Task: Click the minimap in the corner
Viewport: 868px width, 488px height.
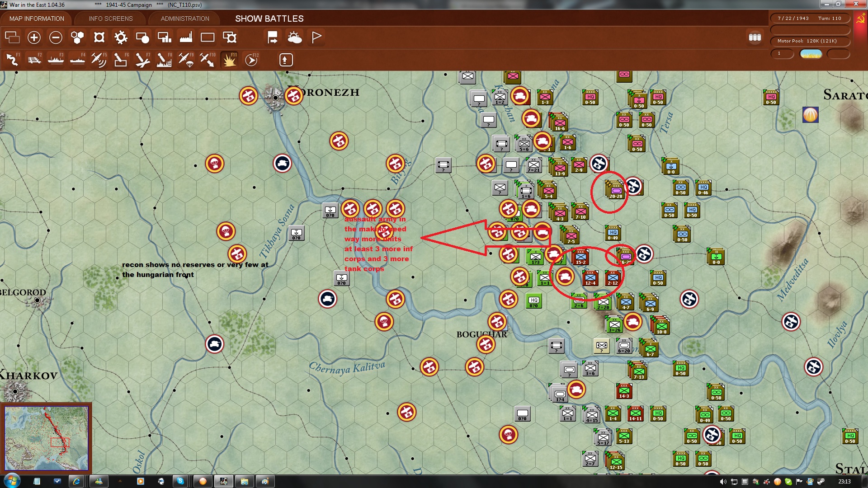Action: coord(46,438)
